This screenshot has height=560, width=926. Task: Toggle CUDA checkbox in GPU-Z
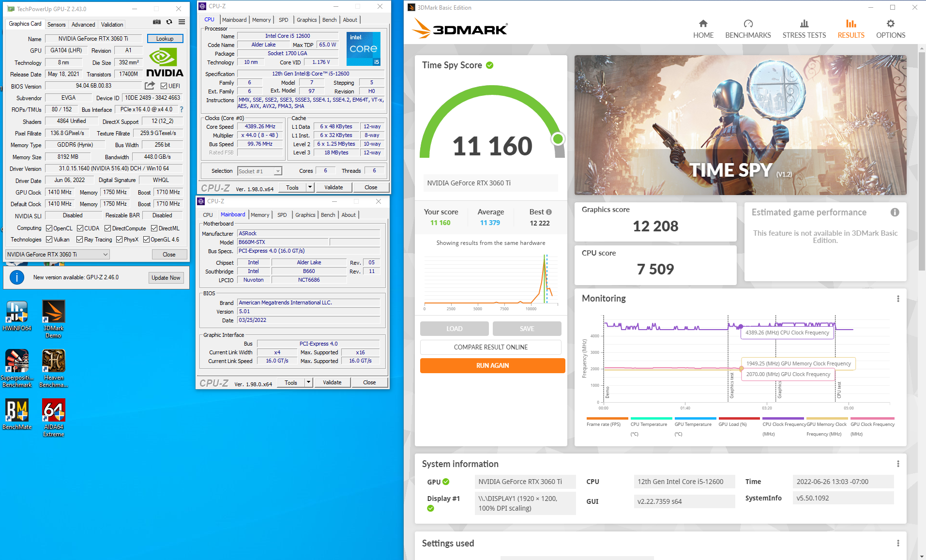(x=80, y=228)
